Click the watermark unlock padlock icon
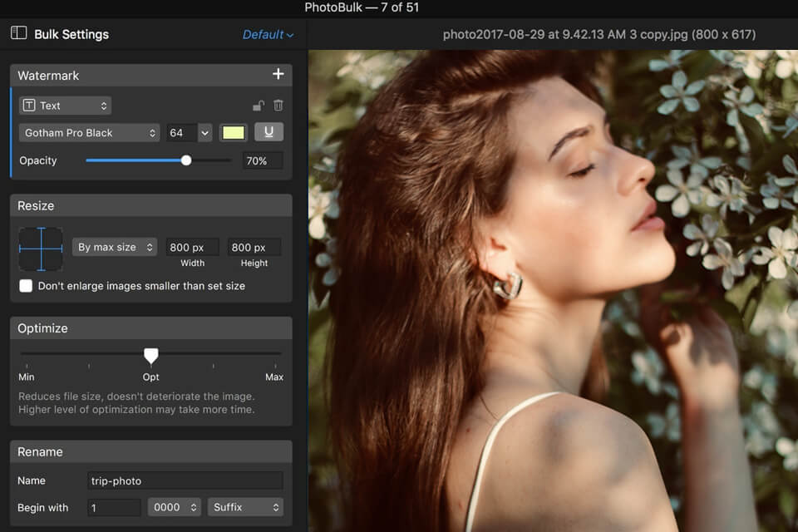Screen dimensions: 798x532 (x=259, y=106)
